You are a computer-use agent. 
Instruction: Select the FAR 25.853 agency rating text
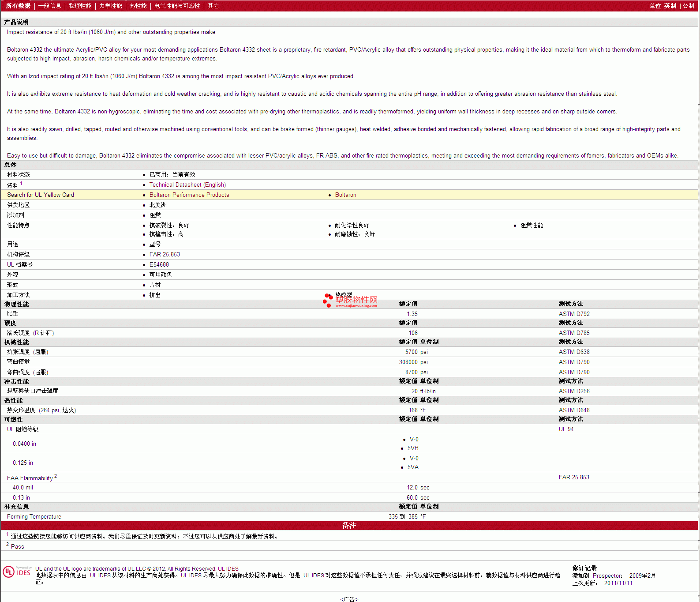(165, 254)
